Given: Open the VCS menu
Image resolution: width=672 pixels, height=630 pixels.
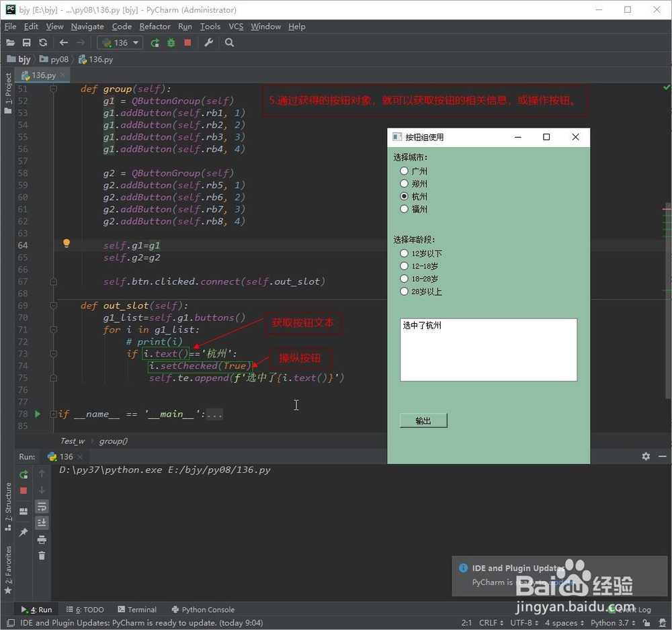Looking at the screenshot, I should tap(236, 27).
